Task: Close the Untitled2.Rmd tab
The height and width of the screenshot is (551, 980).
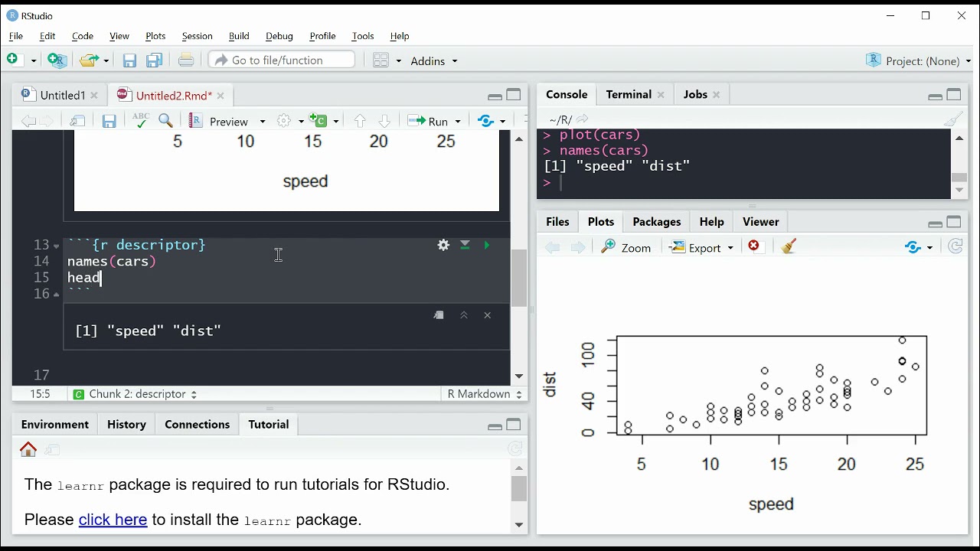Action: pos(220,96)
